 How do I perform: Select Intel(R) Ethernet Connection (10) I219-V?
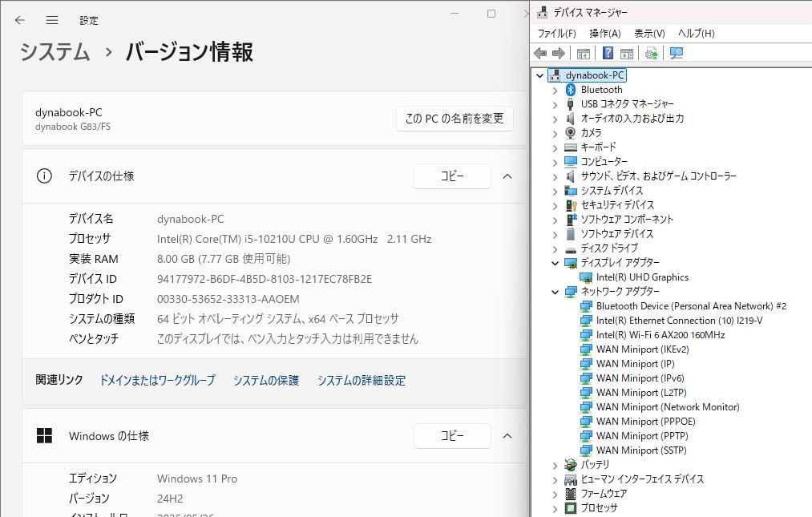[679, 321]
